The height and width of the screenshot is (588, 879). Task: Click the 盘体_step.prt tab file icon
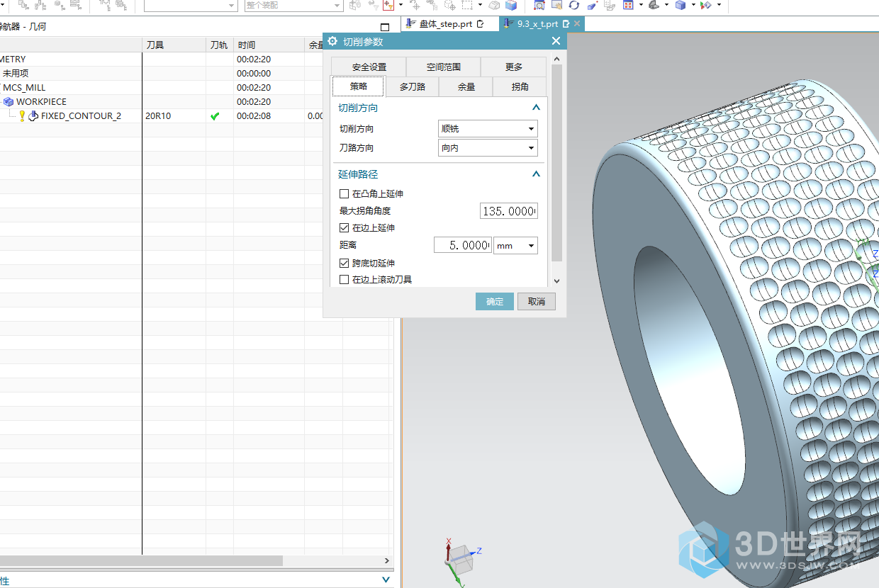coord(410,23)
